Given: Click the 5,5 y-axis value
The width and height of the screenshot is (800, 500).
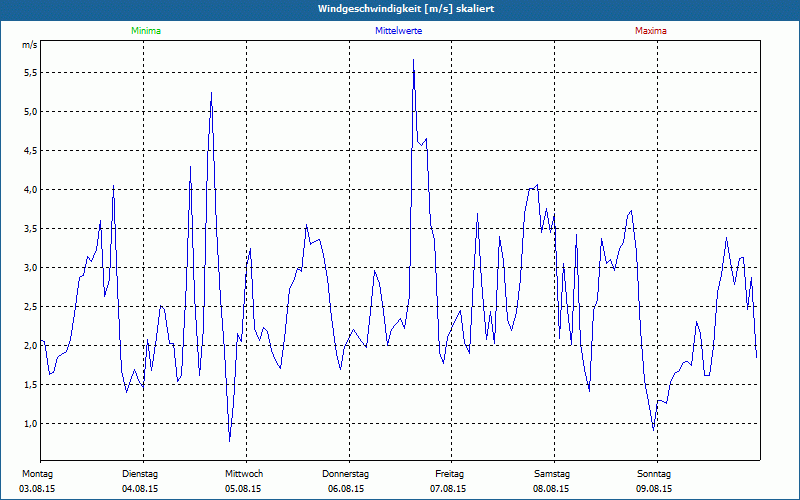Looking at the screenshot, I should (x=31, y=73).
